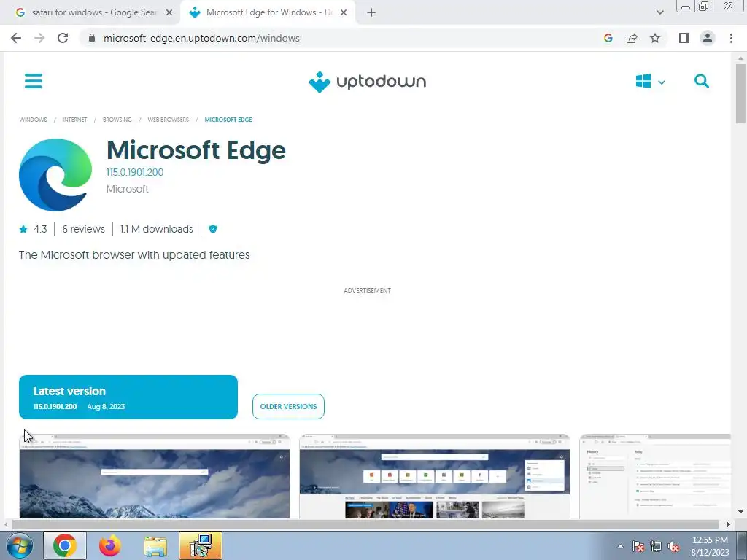Open the WINDOWS breadcrumb link
747x560 pixels.
(x=33, y=120)
